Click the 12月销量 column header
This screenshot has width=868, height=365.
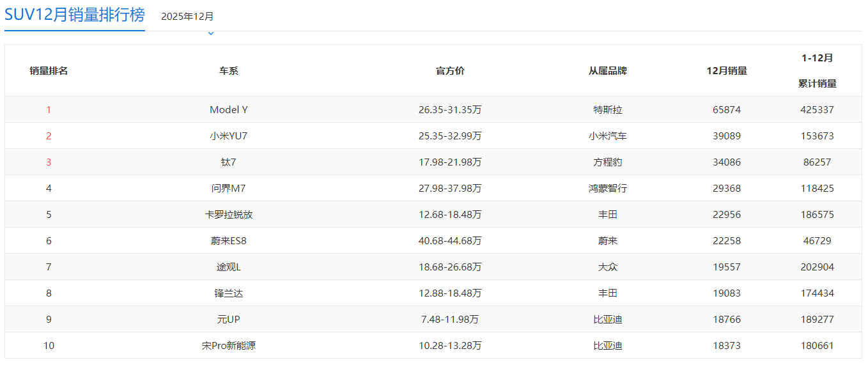pyautogui.click(x=727, y=71)
